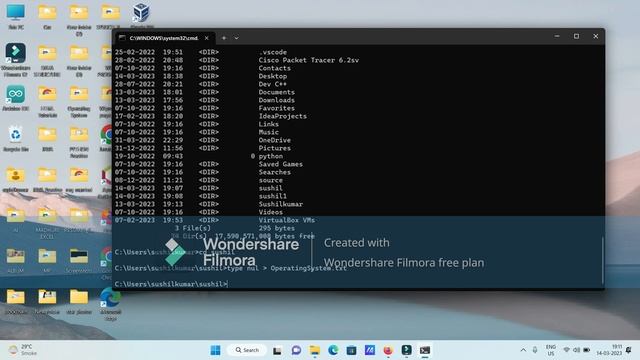Open the AI folder on desktop
This screenshot has height=360, width=640.
click(16, 220)
